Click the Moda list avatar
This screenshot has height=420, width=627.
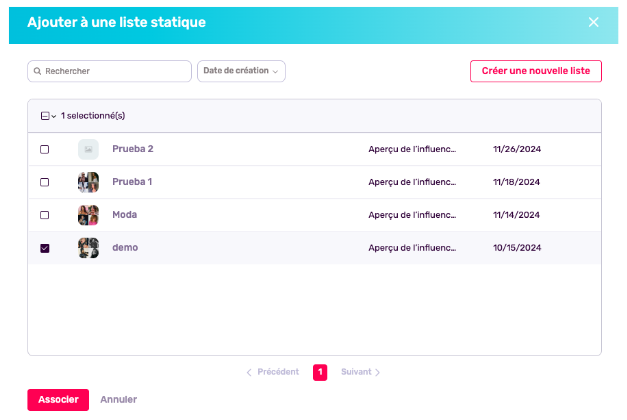(88, 215)
